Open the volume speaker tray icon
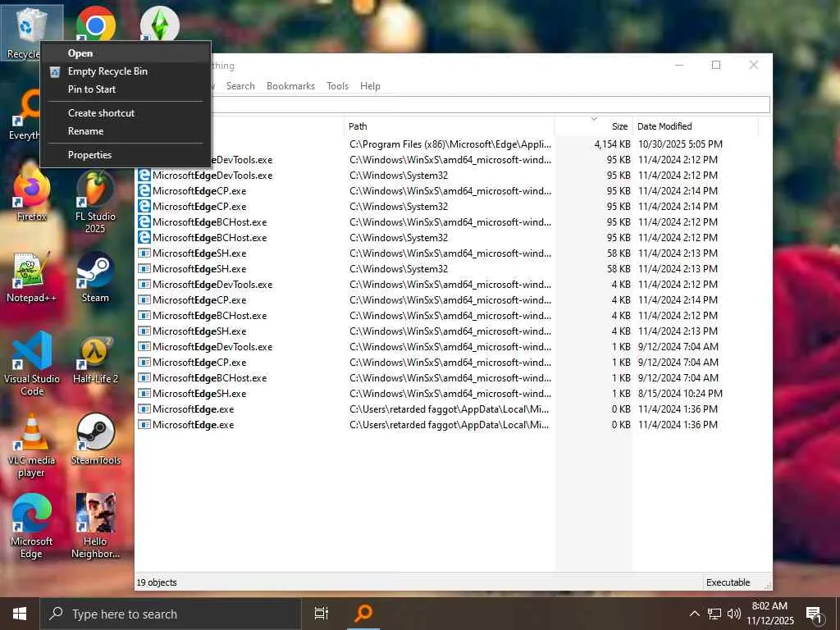 (734, 614)
